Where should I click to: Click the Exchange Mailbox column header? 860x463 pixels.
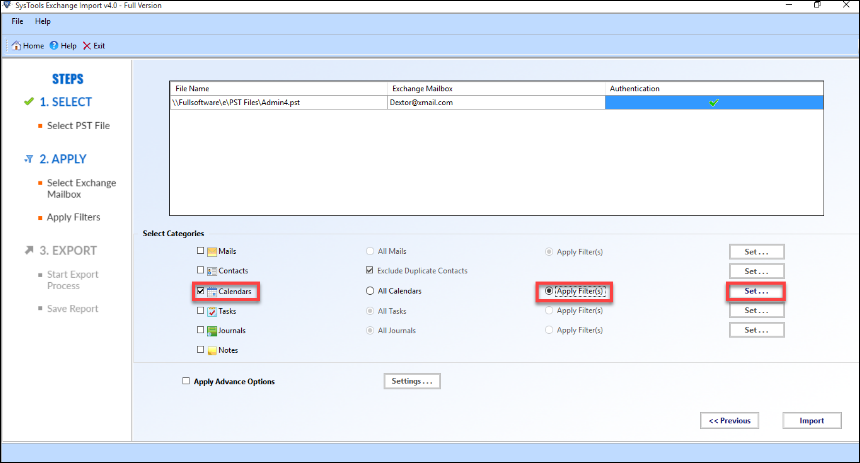[496, 88]
